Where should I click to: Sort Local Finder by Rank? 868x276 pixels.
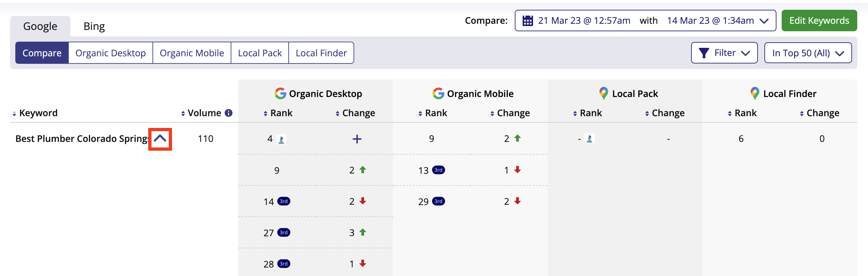coord(742,113)
